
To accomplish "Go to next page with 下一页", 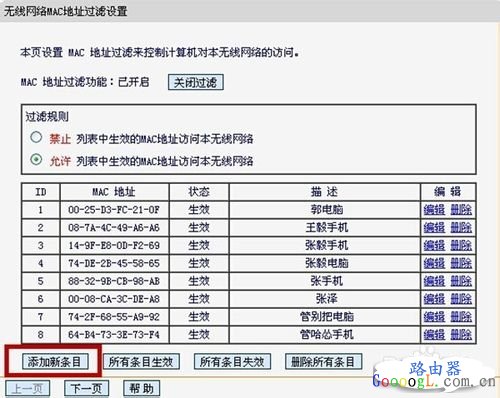I will (x=86, y=389).
